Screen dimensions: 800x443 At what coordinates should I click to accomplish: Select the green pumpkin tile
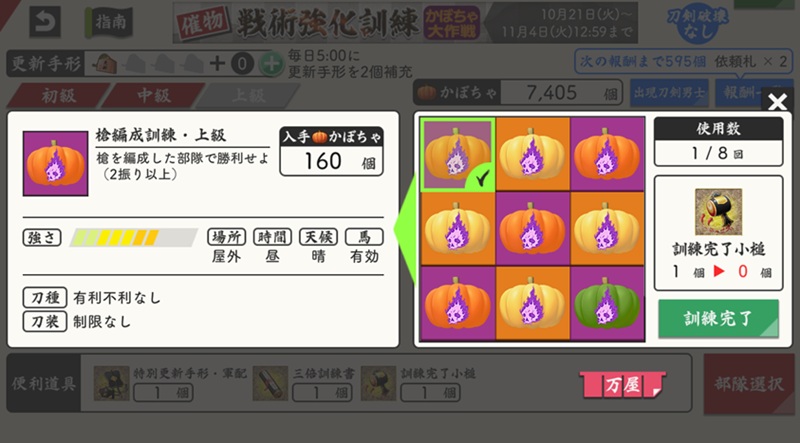(x=607, y=304)
